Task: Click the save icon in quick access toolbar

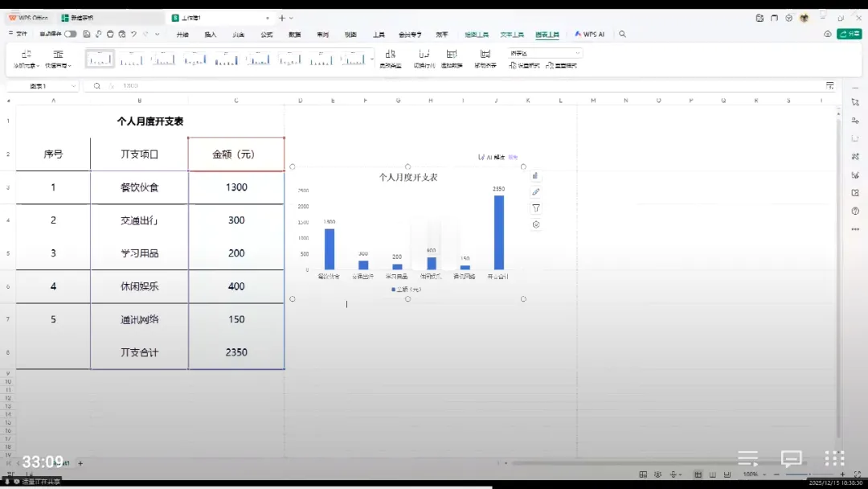Action: 86,35
